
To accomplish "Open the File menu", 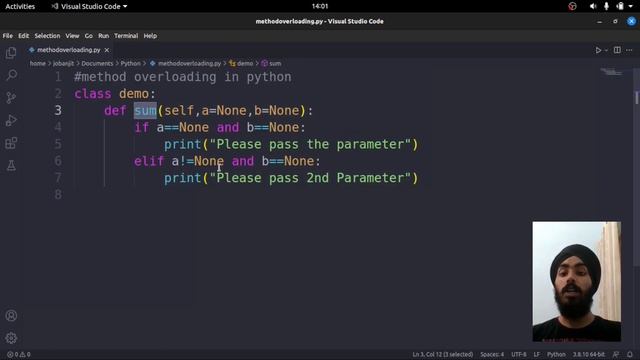I will click(7, 36).
